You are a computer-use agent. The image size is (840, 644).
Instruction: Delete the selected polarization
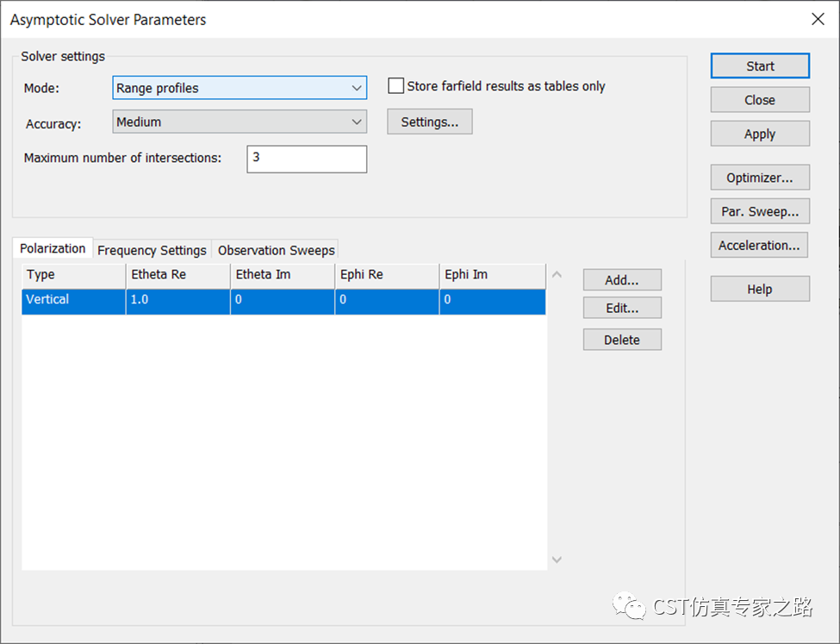(x=622, y=340)
